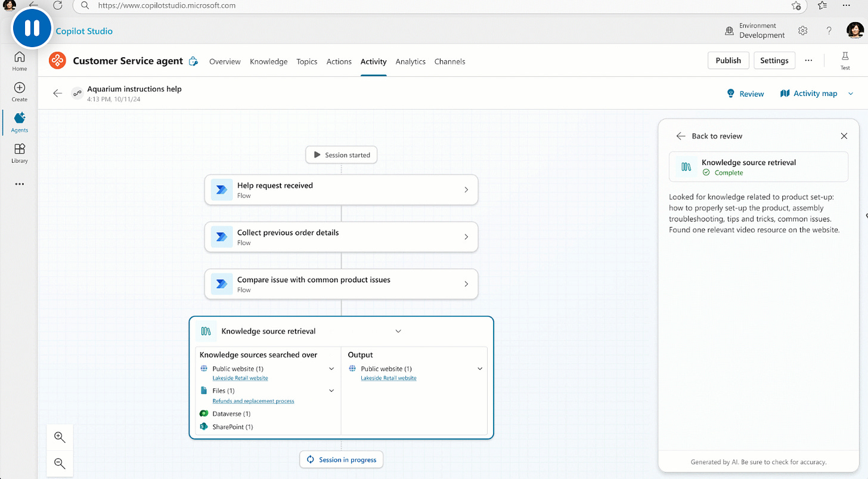Open the help question mark icon
Screen dimensions: 868x479
tap(829, 30)
